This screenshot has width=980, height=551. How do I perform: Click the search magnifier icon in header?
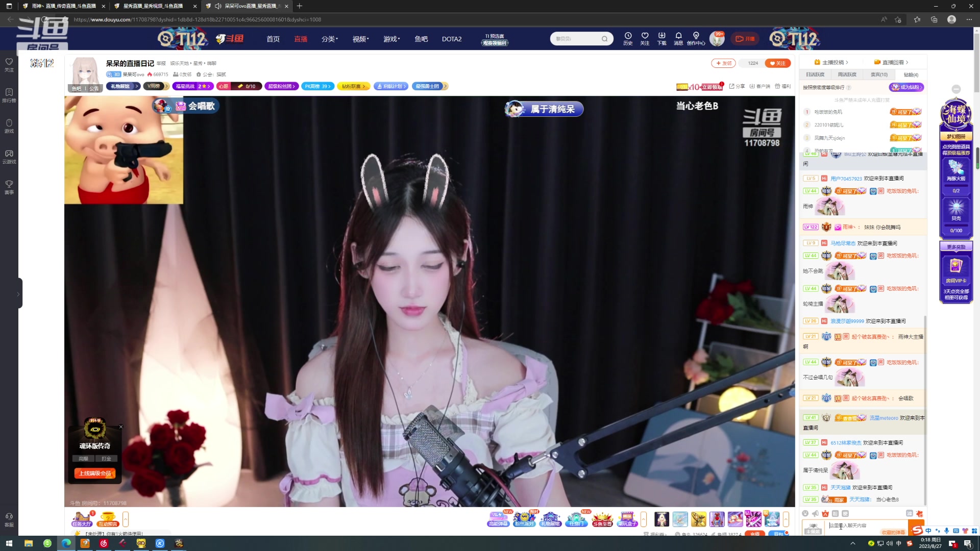(x=604, y=39)
